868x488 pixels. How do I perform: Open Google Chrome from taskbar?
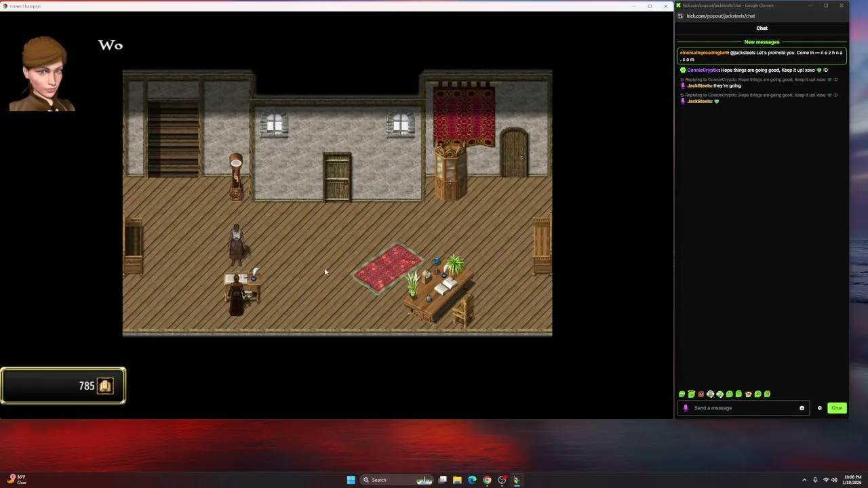pyautogui.click(x=487, y=480)
